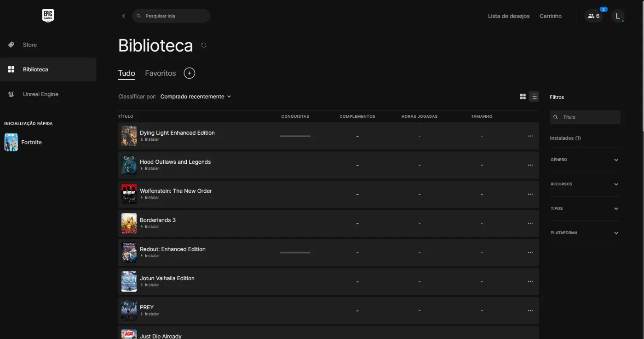Refresh the Biblioteca with the reload icon
Viewport: 644px width, 339px height.
pos(204,45)
